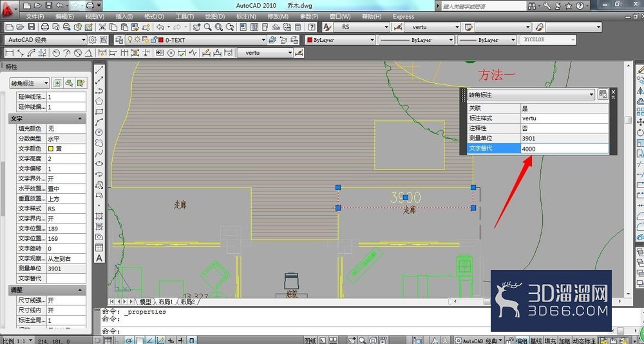The width and height of the screenshot is (644, 344).
Task: Click the Save icon in standard toolbar
Action: [x=31, y=27]
